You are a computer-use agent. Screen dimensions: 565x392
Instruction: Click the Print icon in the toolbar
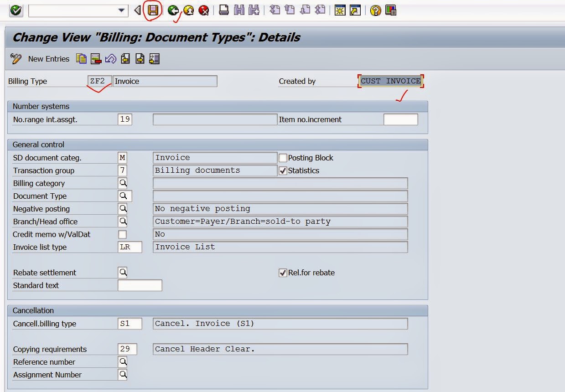coord(223,10)
